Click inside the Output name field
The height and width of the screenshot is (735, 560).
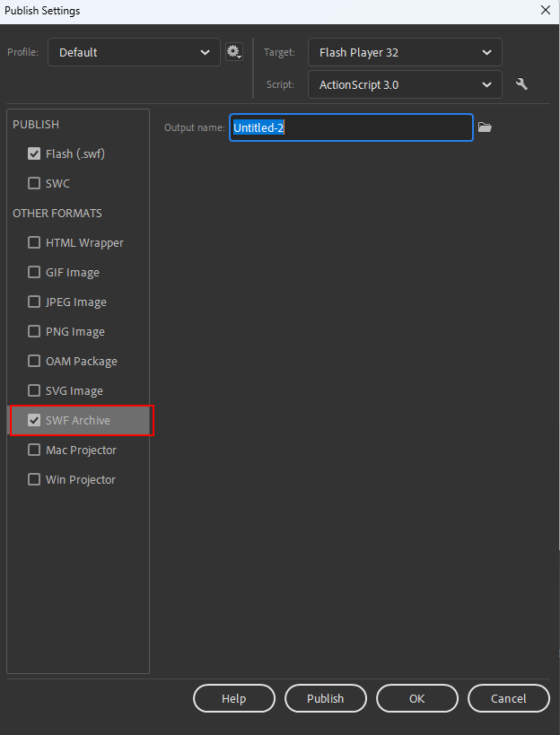pos(350,127)
